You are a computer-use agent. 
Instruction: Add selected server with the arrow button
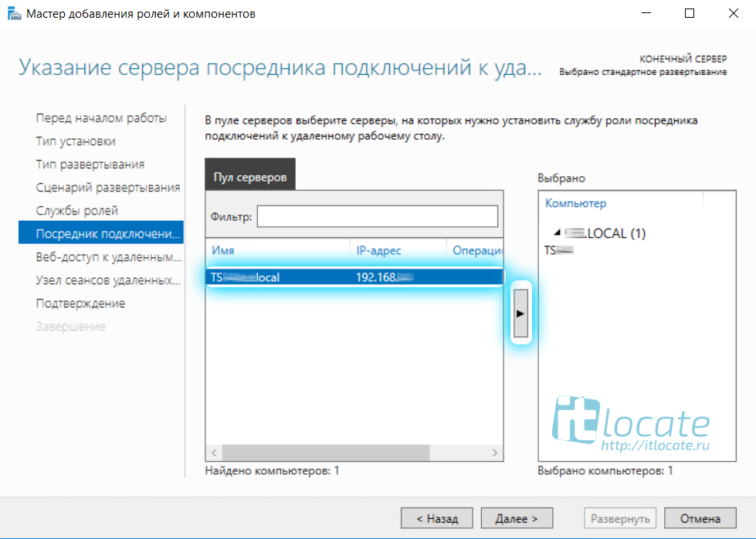(x=520, y=313)
